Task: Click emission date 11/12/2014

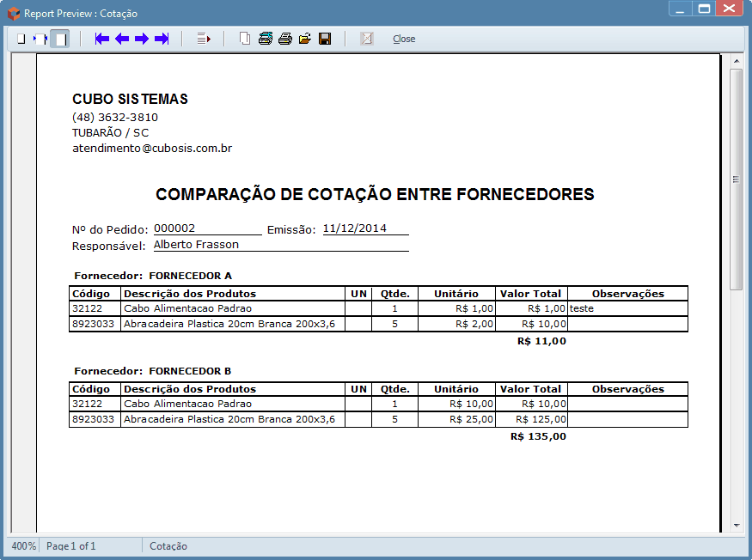Action: coord(355,228)
